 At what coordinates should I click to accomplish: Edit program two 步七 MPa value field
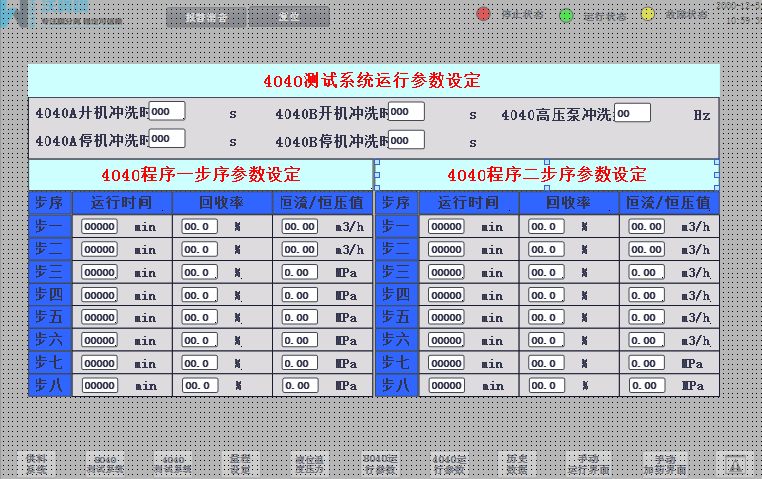(646, 363)
